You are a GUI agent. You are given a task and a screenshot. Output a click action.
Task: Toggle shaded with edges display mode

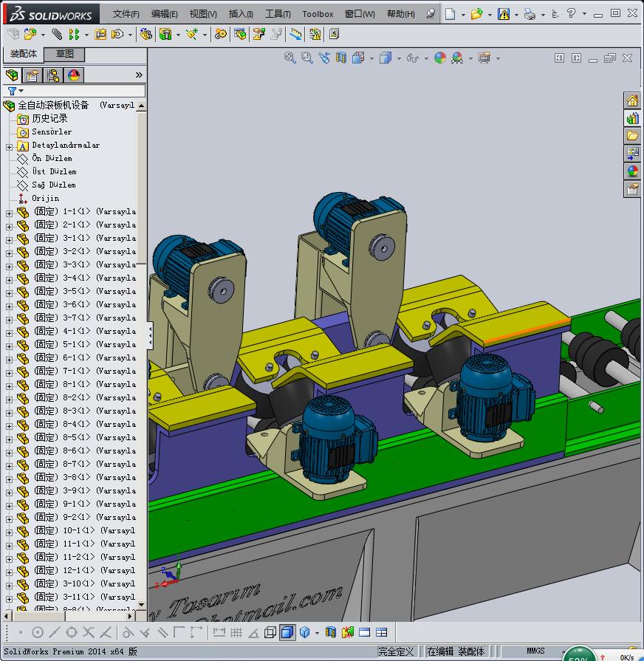tap(287, 632)
